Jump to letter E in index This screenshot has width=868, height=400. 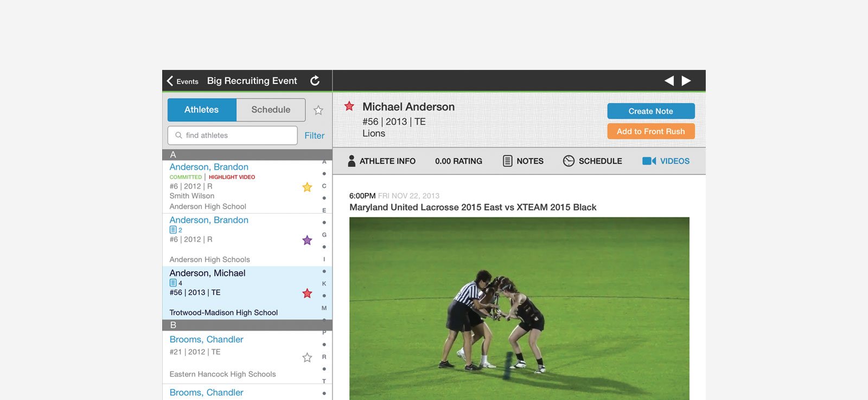pyautogui.click(x=324, y=210)
